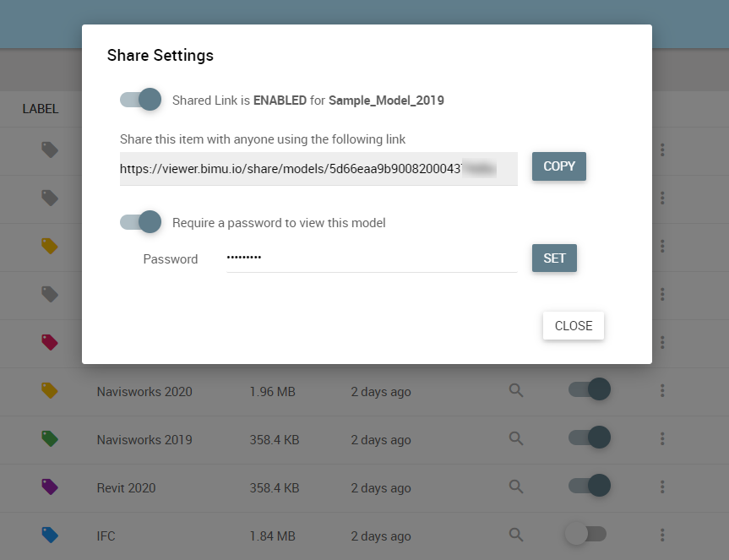Viewport: 729px width, 560px height.
Task: Click the blue tag icon beside IFC
Action: [50, 535]
